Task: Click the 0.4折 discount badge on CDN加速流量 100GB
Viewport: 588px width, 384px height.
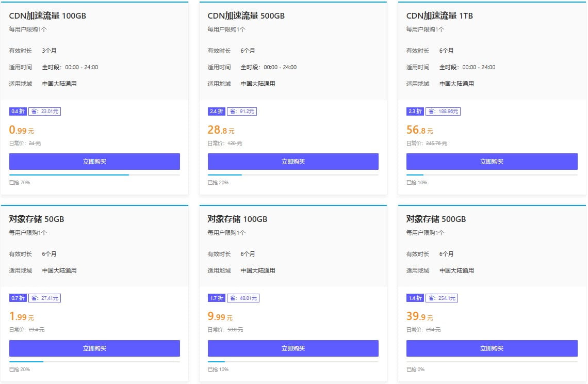Action: pos(17,111)
